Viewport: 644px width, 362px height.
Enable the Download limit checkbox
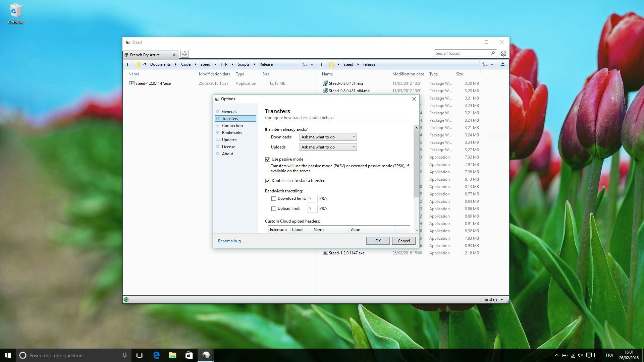pyautogui.click(x=274, y=198)
